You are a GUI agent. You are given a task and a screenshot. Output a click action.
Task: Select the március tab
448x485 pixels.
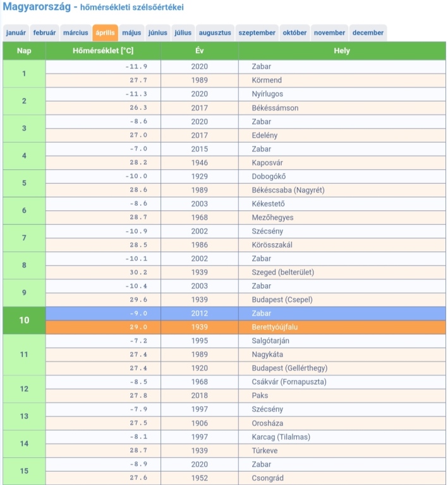[x=76, y=33]
